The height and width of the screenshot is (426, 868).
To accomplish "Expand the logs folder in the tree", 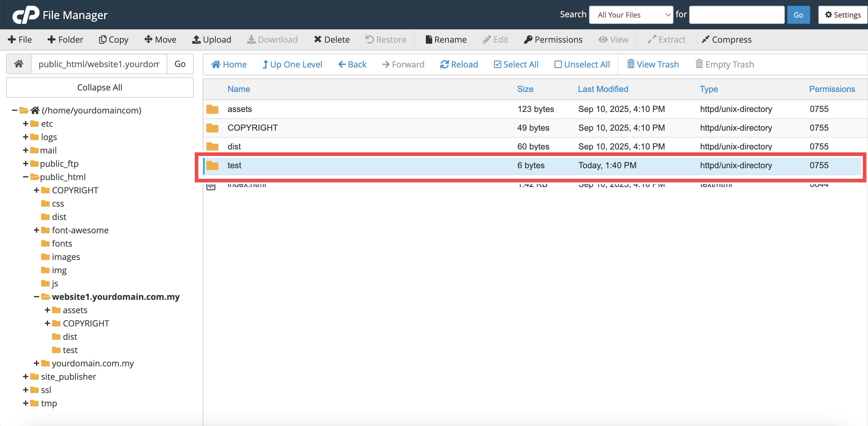I will click(x=25, y=137).
